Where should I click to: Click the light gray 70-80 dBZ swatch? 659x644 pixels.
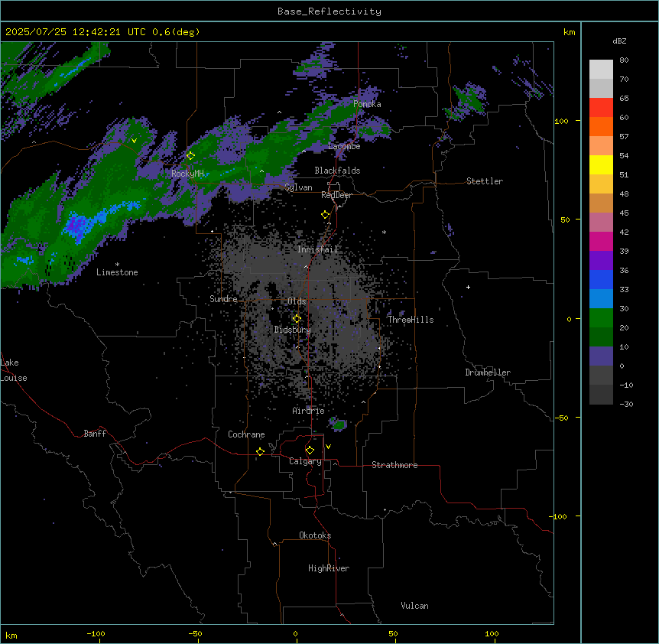click(x=601, y=70)
